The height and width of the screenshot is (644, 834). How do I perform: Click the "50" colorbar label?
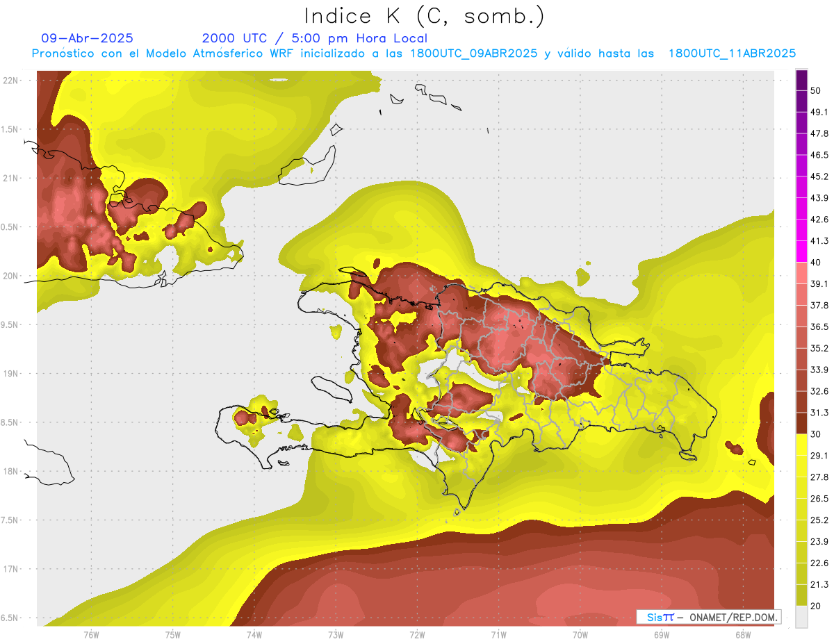[816, 91]
